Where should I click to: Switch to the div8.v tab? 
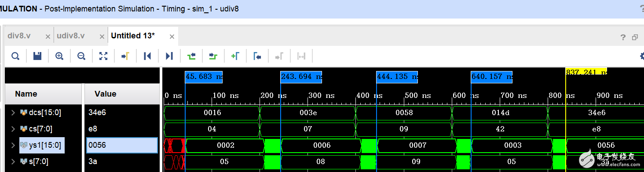tap(19, 36)
